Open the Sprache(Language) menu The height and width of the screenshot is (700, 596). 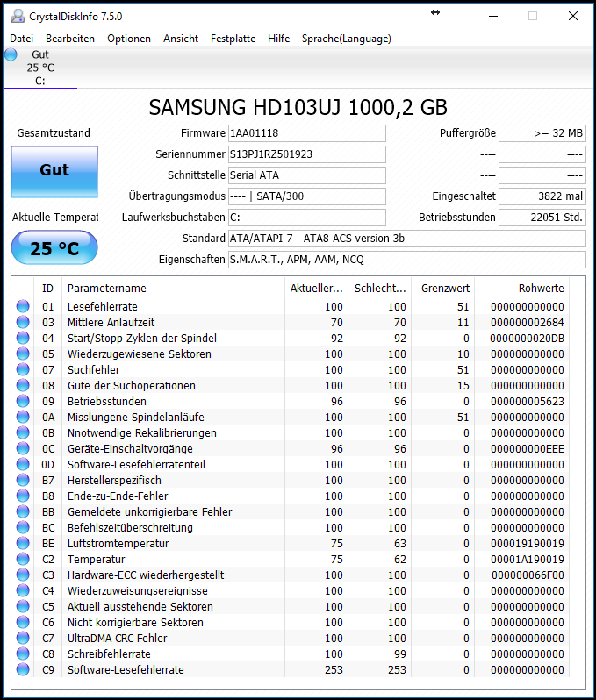point(346,39)
